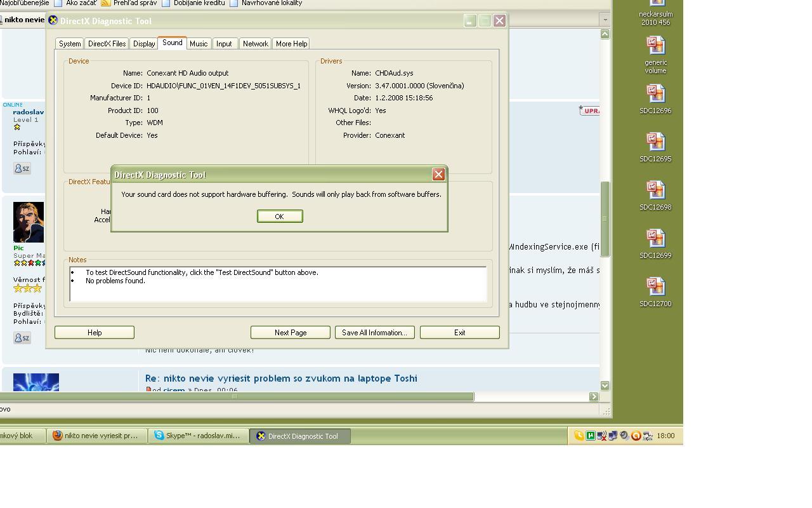Viewport: 812px width, 508px height.
Task: Select the Sound tab
Action: pyautogui.click(x=172, y=43)
